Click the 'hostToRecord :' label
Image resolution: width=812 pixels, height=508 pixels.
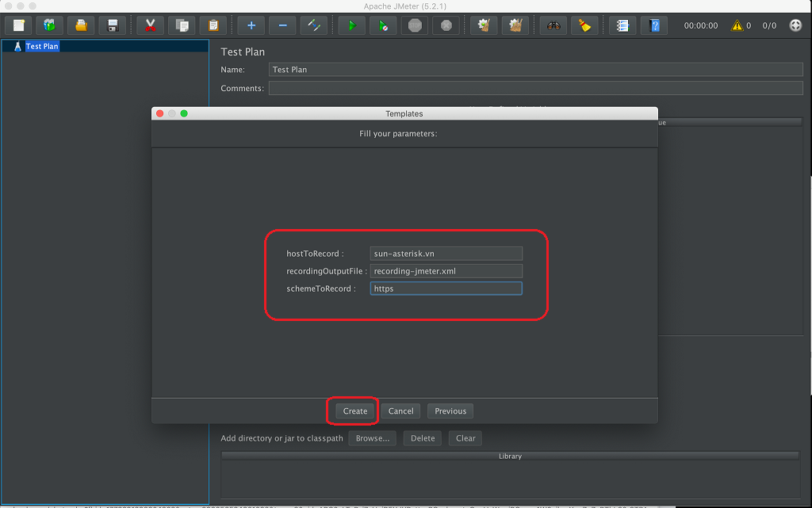pos(315,254)
